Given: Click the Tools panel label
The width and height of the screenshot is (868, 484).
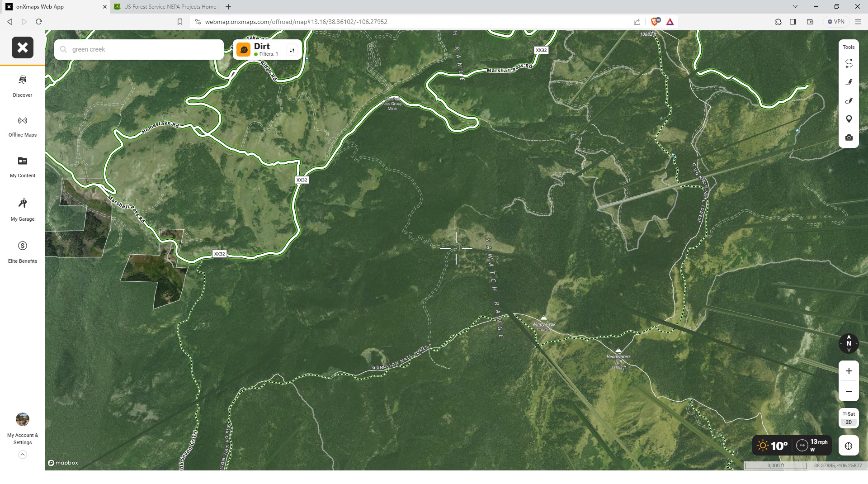Looking at the screenshot, I should (x=849, y=47).
